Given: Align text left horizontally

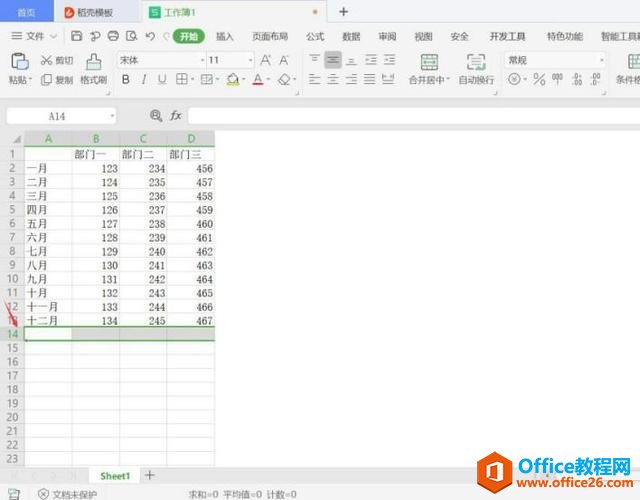Looking at the screenshot, I should pos(314,79).
